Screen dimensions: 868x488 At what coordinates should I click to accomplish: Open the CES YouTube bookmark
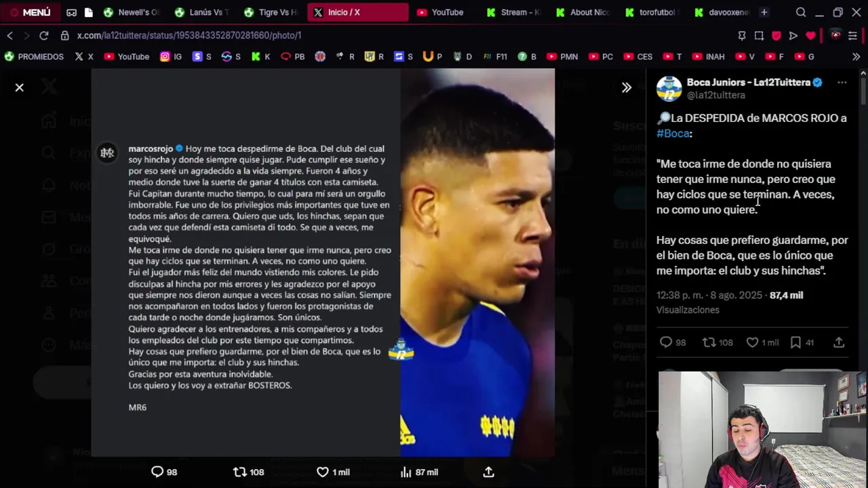coord(638,57)
